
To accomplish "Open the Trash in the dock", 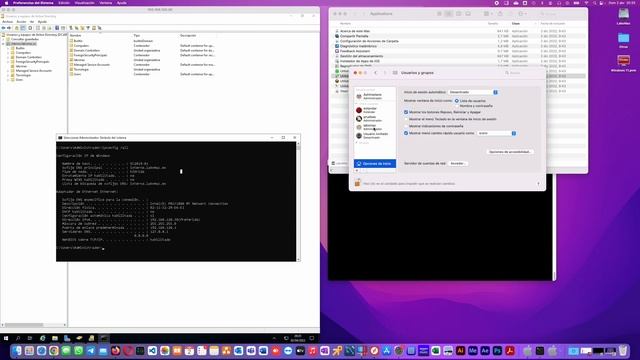I will tap(623, 351).
